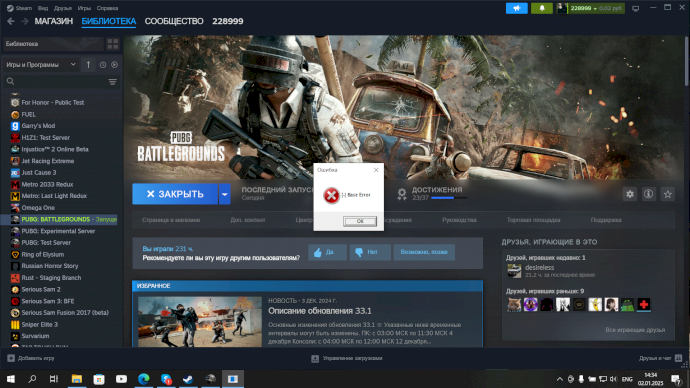Click the Steam taskbar icon
Image resolution: width=690 pixels, height=388 pixels.
tap(188, 379)
